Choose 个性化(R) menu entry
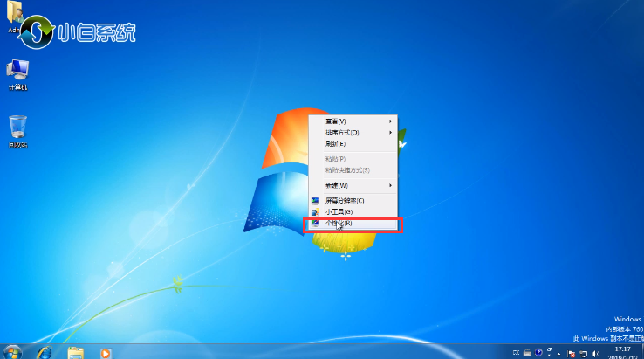Viewport: 644px width, 359px height. pyautogui.click(x=353, y=224)
